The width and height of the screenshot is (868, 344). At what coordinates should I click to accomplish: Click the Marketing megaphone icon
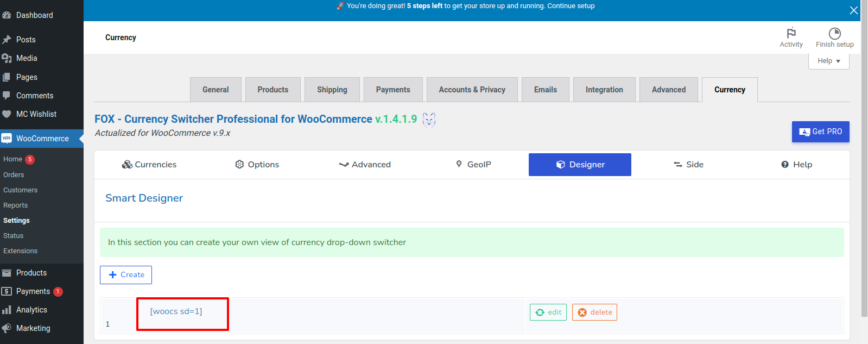7,328
